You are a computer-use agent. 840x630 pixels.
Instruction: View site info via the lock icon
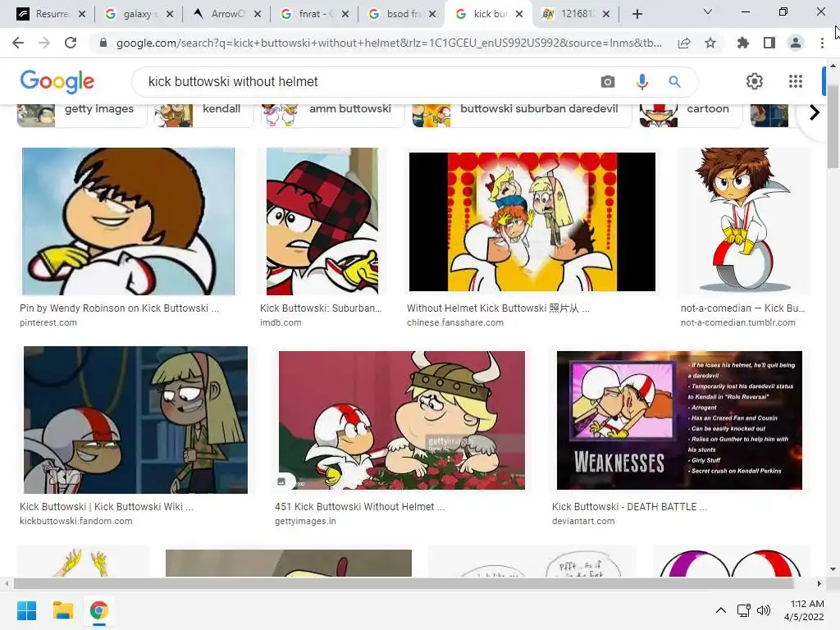103,43
